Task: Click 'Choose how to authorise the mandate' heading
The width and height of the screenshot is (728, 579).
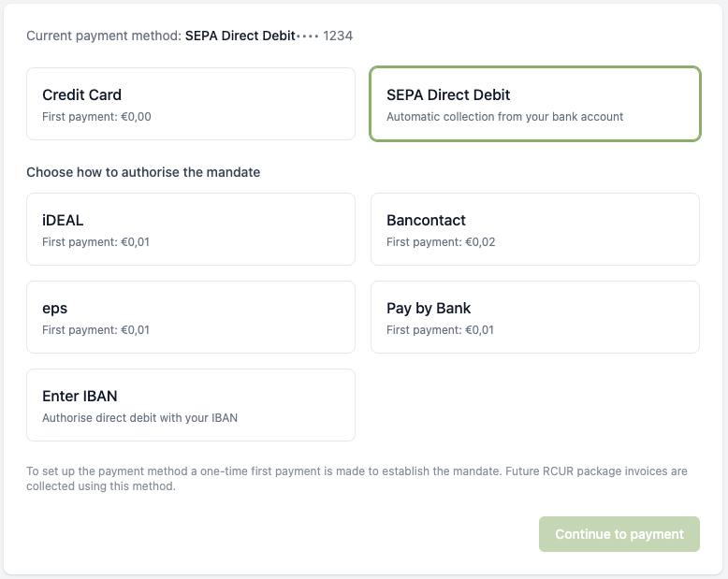Action: click(x=143, y=172)
